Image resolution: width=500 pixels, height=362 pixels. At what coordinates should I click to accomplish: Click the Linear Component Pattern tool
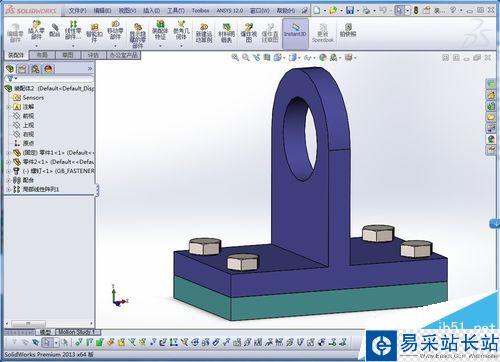pos(73,30)
